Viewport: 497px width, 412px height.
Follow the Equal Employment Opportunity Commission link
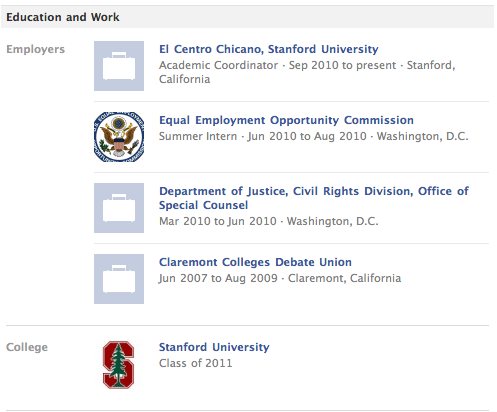286,120
